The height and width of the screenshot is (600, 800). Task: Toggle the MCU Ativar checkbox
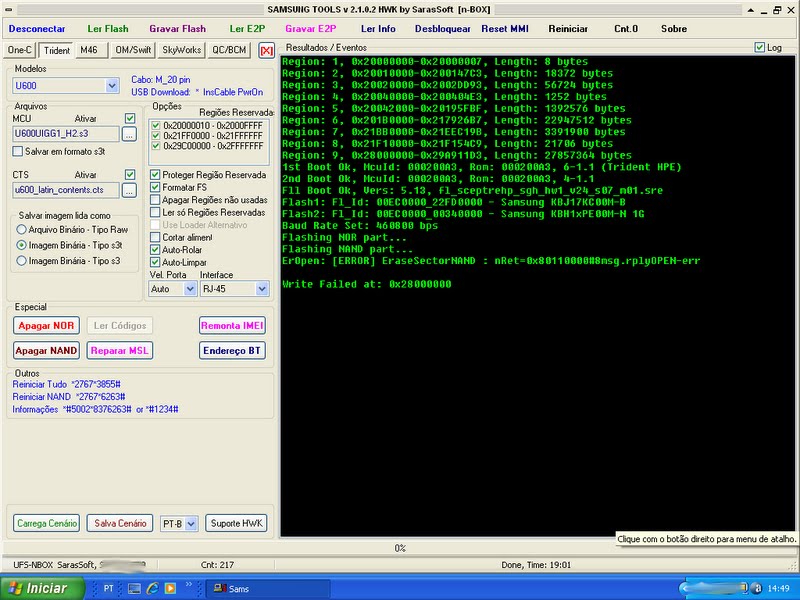click(130, 118)
